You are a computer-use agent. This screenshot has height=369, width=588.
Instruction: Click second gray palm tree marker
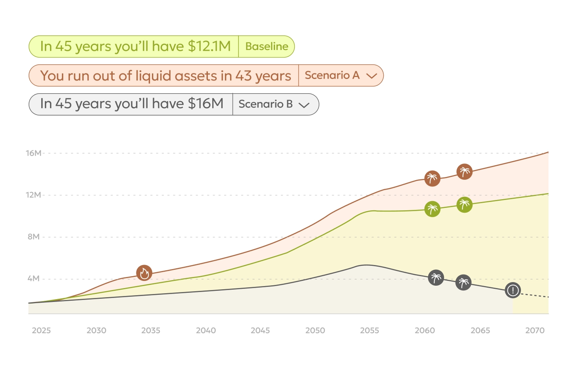(463, 283)
